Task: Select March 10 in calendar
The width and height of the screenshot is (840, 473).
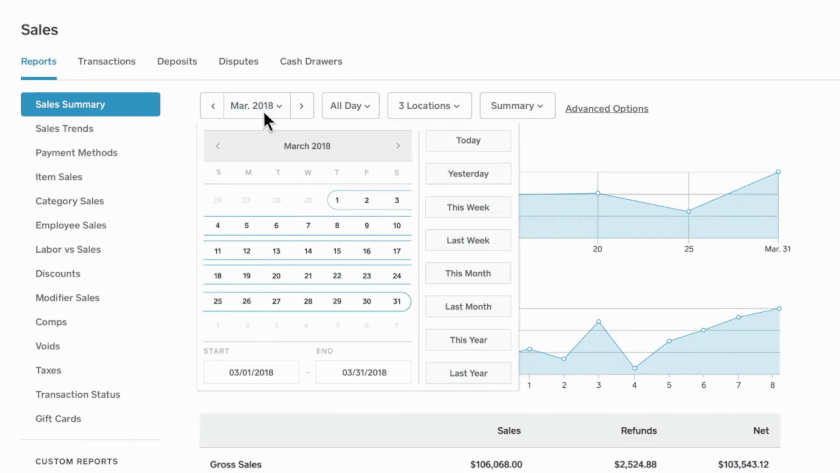Action: [396, 226]
